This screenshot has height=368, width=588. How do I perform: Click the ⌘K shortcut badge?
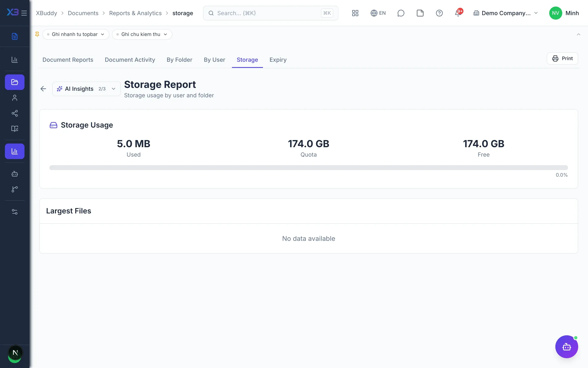[x=327, y=13]
